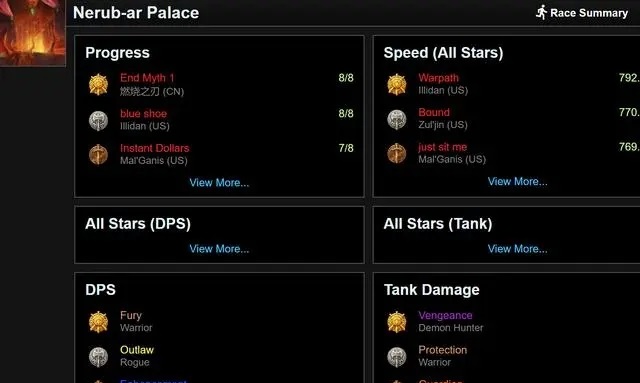Open the End Myth 1 guild link
This screenshot has height=383, width=640.
point(147,78)
